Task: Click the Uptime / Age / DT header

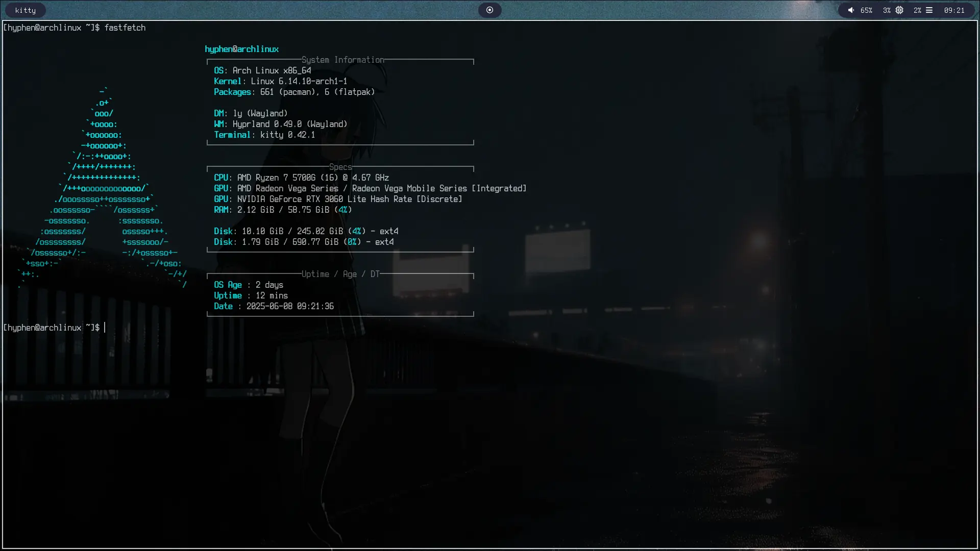Action: pos(340,274)
